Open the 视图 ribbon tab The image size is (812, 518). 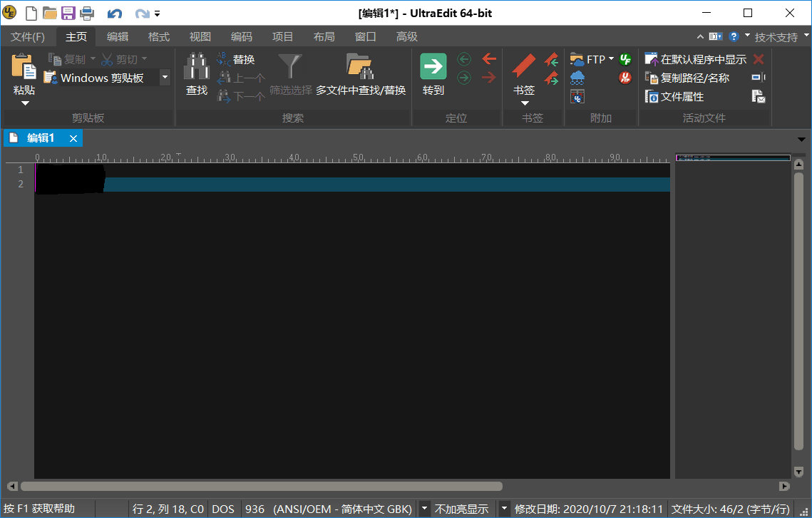(x=200, y=37)
